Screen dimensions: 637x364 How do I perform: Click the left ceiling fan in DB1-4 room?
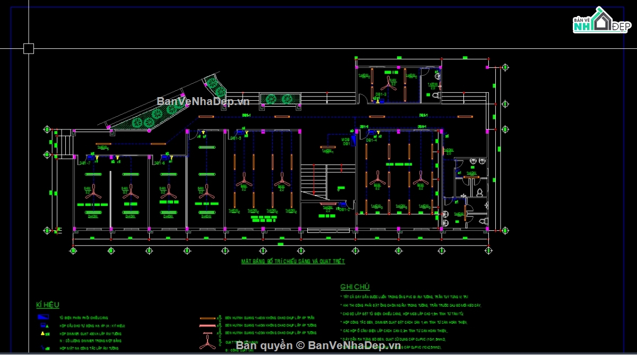378,178
